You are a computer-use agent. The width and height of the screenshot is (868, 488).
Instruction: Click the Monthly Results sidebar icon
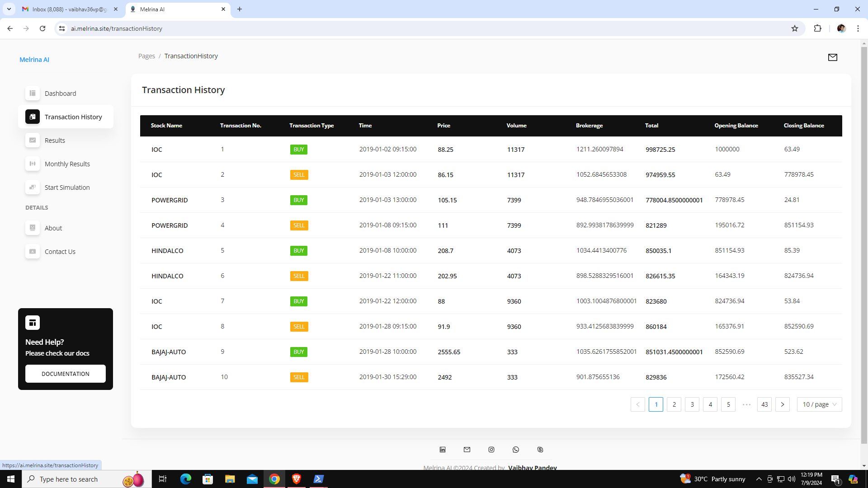(x=33, y=164)
